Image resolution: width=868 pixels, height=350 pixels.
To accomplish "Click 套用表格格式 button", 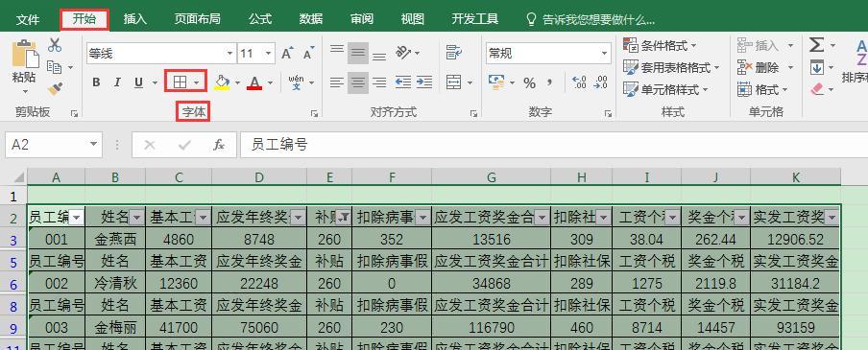I will [x=671, y=67].
